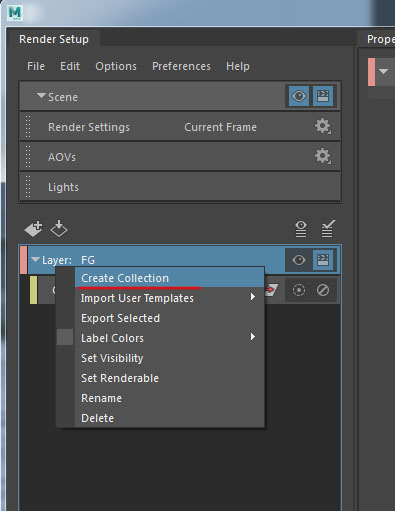This screenshot has height=511, width=395.
Task: Import a render setup file icon
Action: pyautogui.click(x=59, y=229)
